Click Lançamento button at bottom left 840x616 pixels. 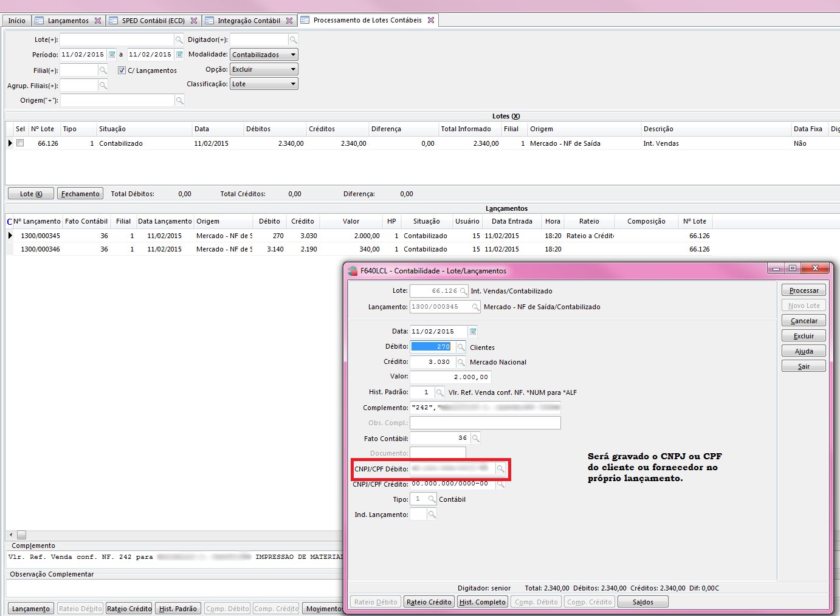31,609
